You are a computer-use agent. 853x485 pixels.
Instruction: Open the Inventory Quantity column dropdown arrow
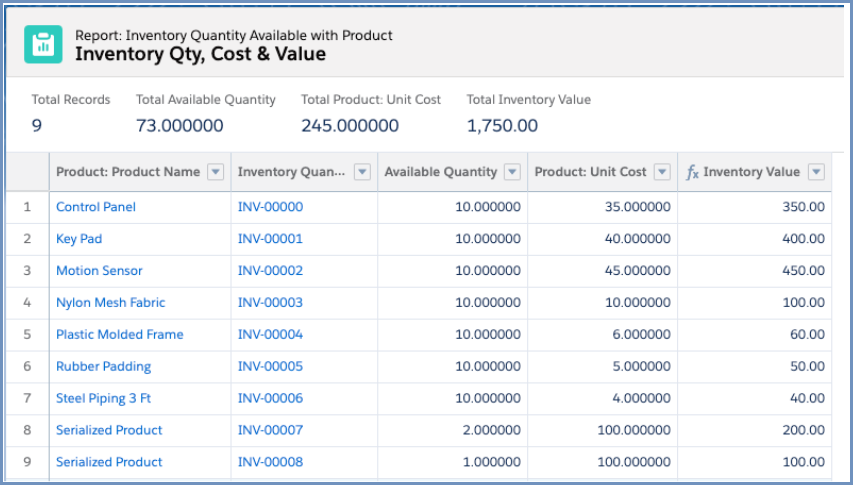pyautogui.click(x=362, y=172)
